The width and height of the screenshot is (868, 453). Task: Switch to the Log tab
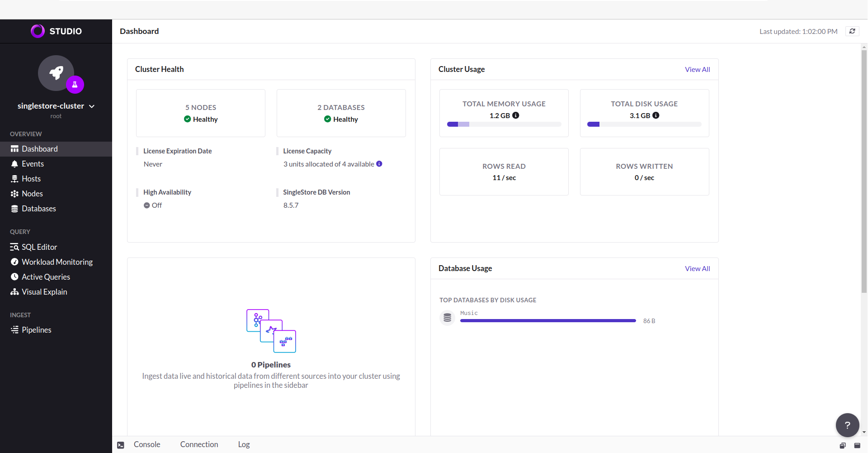244,444
